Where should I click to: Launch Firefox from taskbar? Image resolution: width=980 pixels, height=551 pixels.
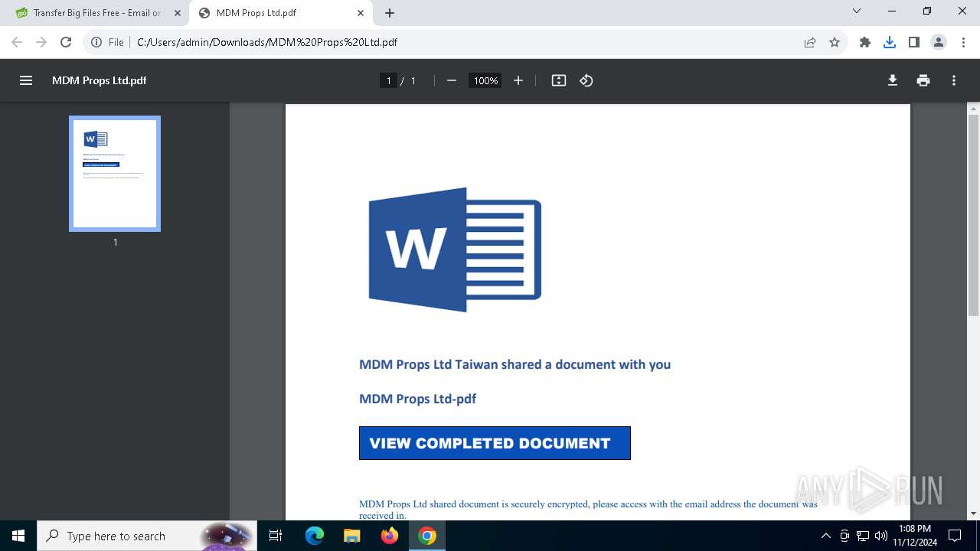[x=390, y=536]
